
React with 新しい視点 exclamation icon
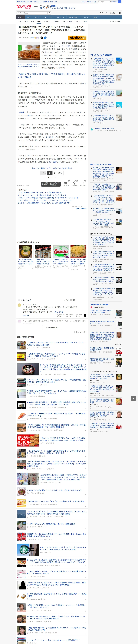pos(83,183)
